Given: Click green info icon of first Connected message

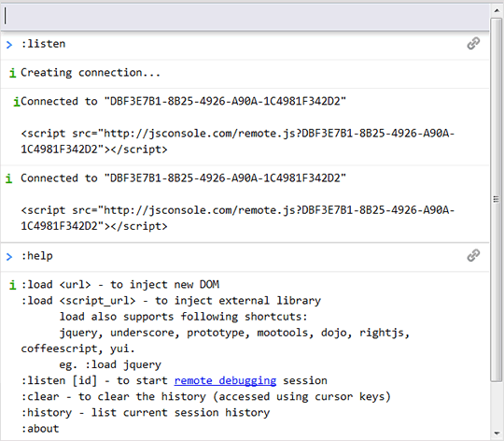Looking at the screenshot, I should 17,102.
